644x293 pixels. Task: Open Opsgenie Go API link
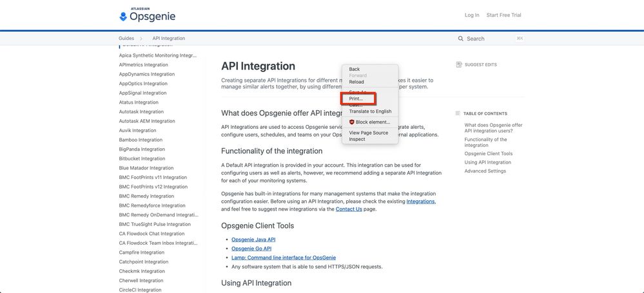click(x=251, y=249)
